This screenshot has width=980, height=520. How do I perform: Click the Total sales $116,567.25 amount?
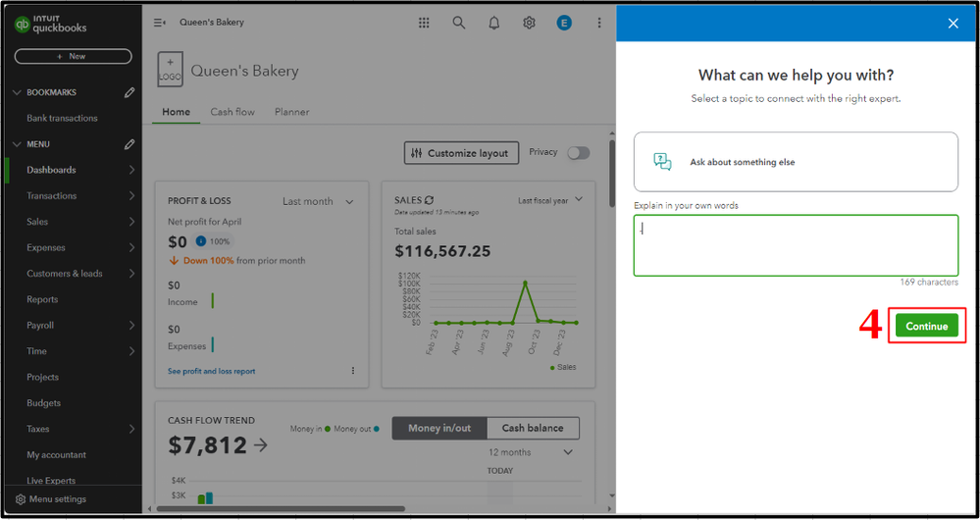pos(442,251)
